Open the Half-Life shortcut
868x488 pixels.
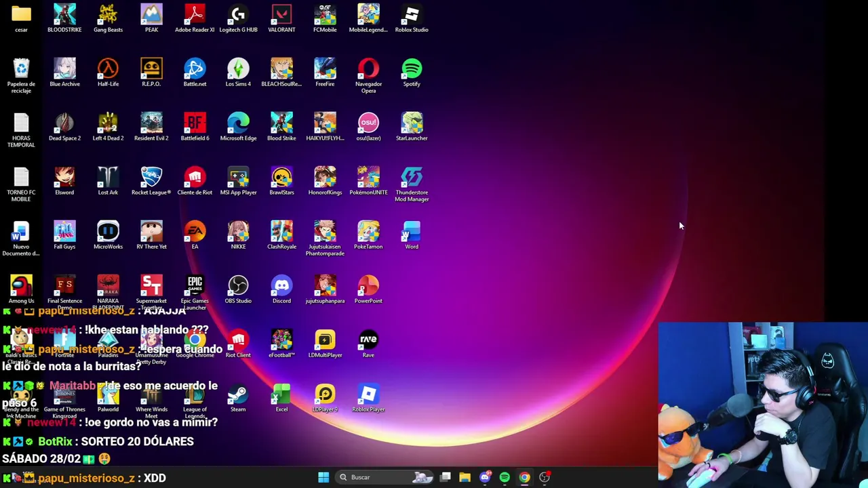(x=108, y=73)
